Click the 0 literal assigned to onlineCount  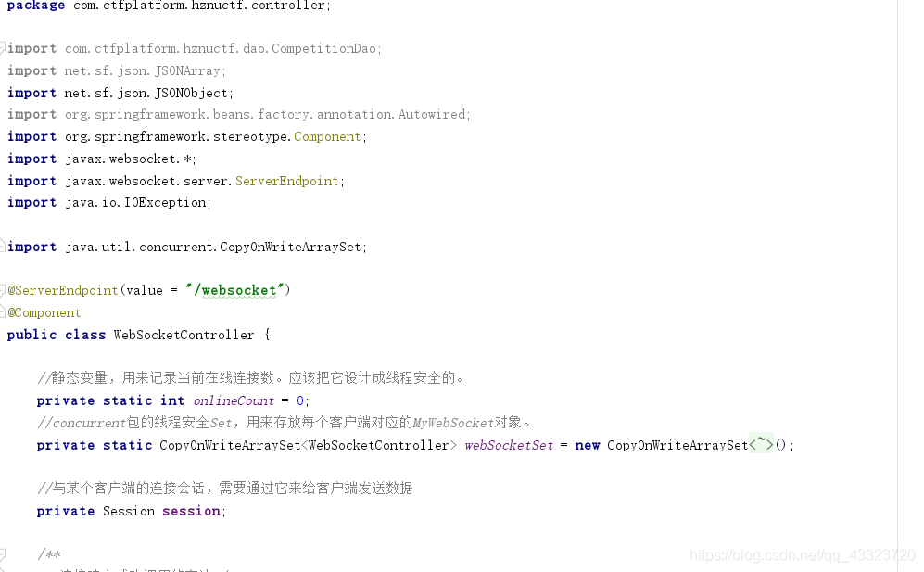click(300, 401)
